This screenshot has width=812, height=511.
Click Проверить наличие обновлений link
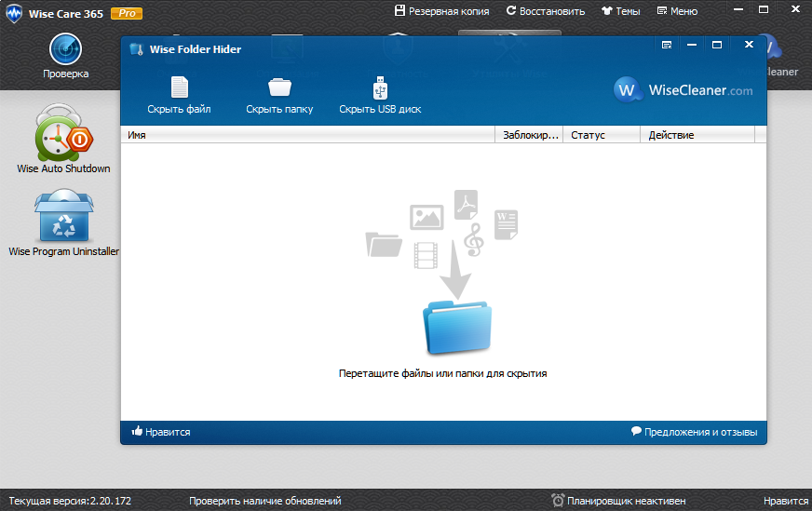265,501
